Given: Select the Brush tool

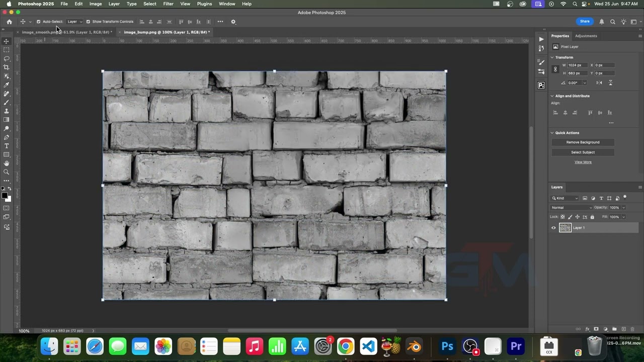Looking at the screenshot, I should [x=7, y=103].
